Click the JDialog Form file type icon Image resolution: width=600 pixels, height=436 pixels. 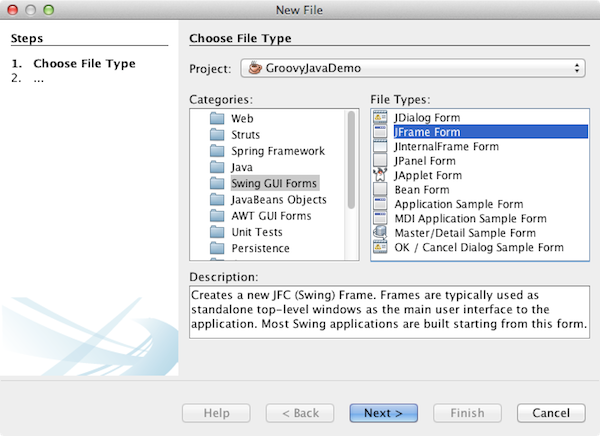pyautogui.click(x=379, y=118)
